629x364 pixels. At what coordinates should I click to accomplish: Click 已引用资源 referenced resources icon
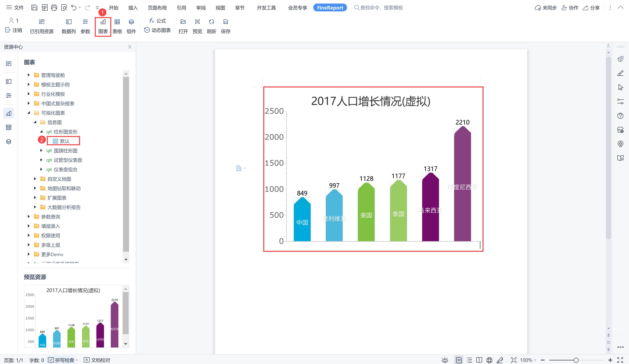pos(42,22)
